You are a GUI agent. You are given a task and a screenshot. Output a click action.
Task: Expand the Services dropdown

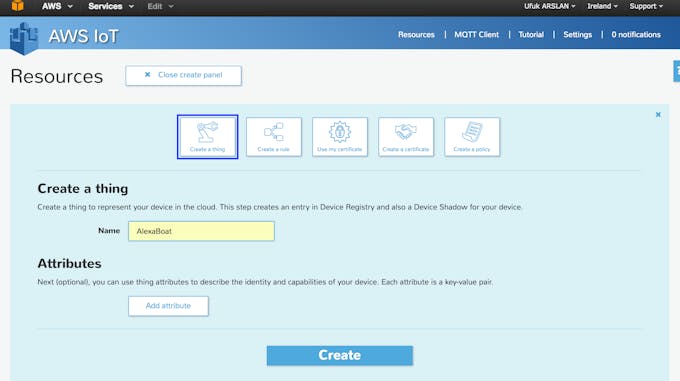point(111,7)
